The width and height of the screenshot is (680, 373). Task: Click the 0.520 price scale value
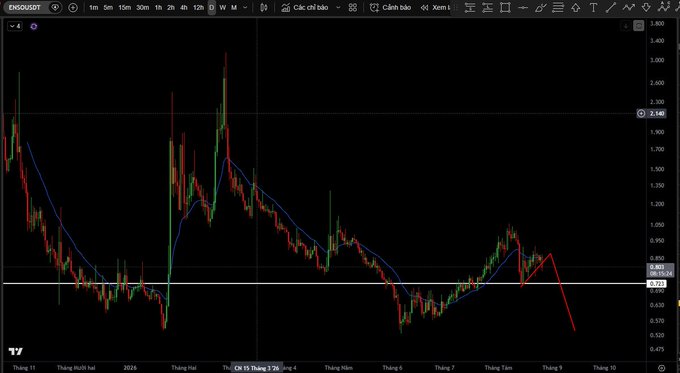tap(657, 335)
